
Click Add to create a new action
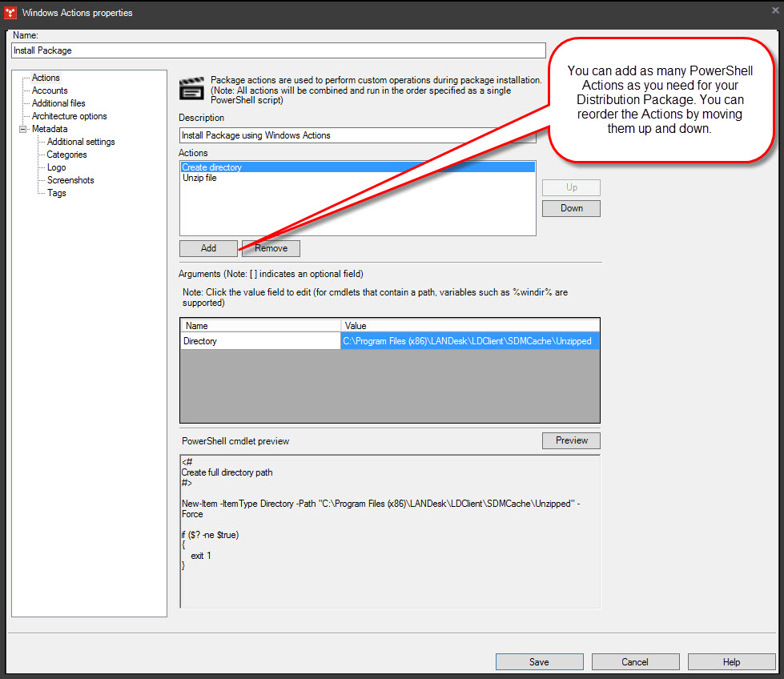(208, 248)
